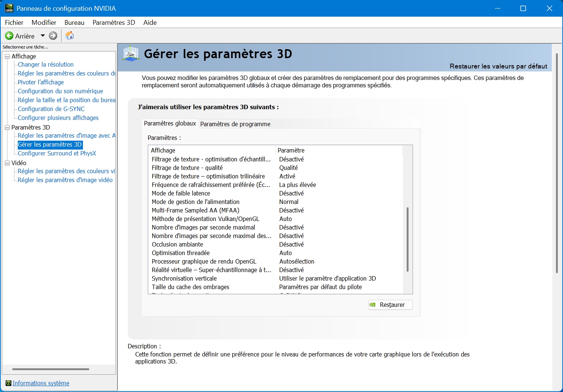Click the La plus élevée value

297,185
